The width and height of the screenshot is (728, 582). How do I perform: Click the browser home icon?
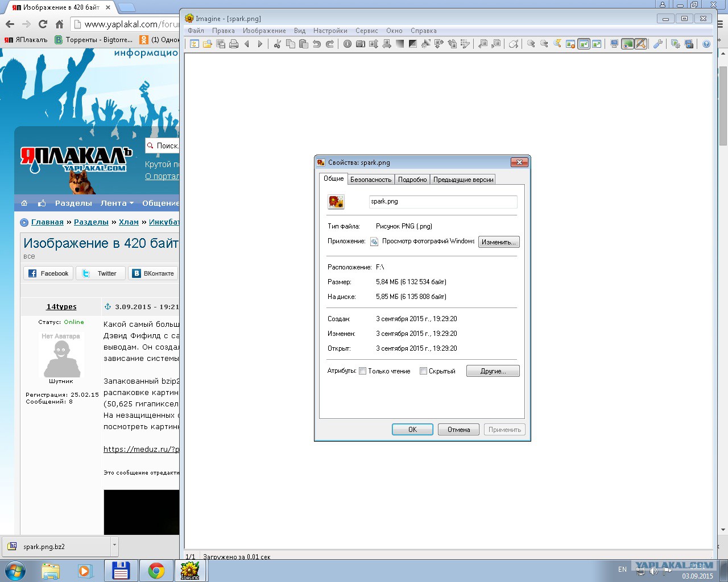(59, 24)
